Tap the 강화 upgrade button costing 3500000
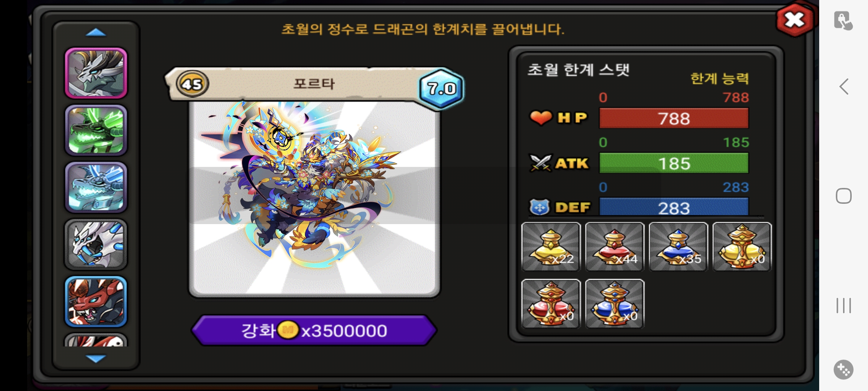This screenshot has height=391, width=868. (x=314, y=331)
